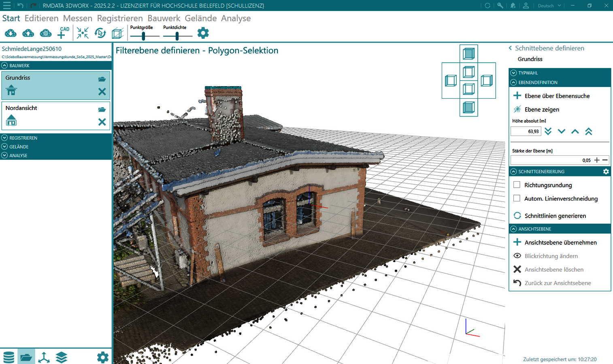Viewport: 613px width, 364px height.
Task: Toggle Ebene zeigen visibility
Action: (541, 109)
